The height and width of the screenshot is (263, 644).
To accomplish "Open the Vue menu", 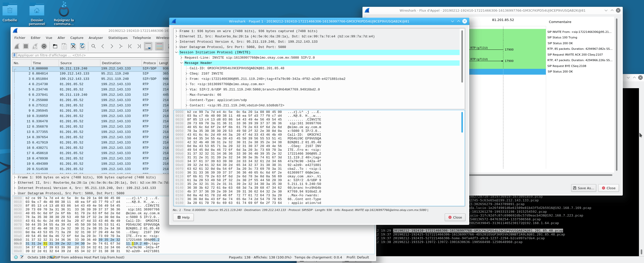I will (x=49, y=38).
